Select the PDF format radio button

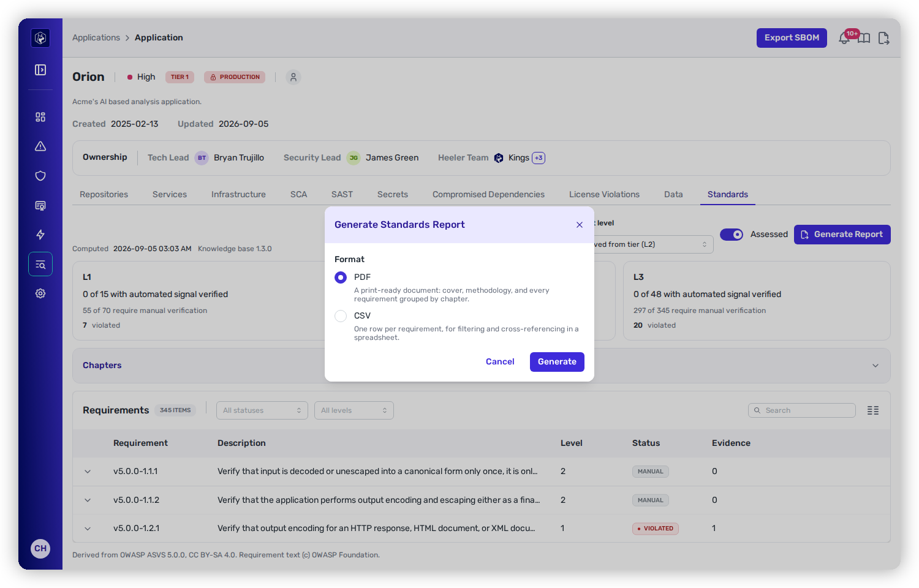341,277
